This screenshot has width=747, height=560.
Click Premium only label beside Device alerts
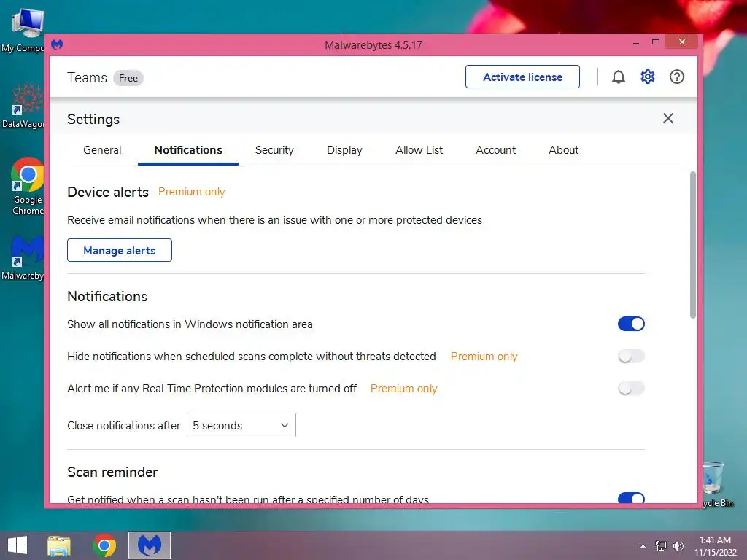click(192, 192)
